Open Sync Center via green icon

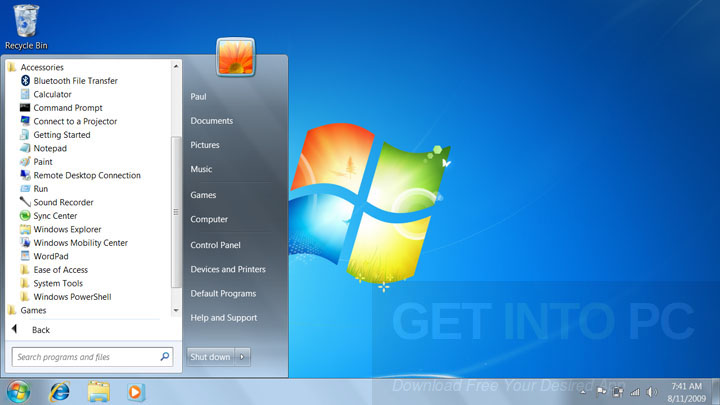25,215
